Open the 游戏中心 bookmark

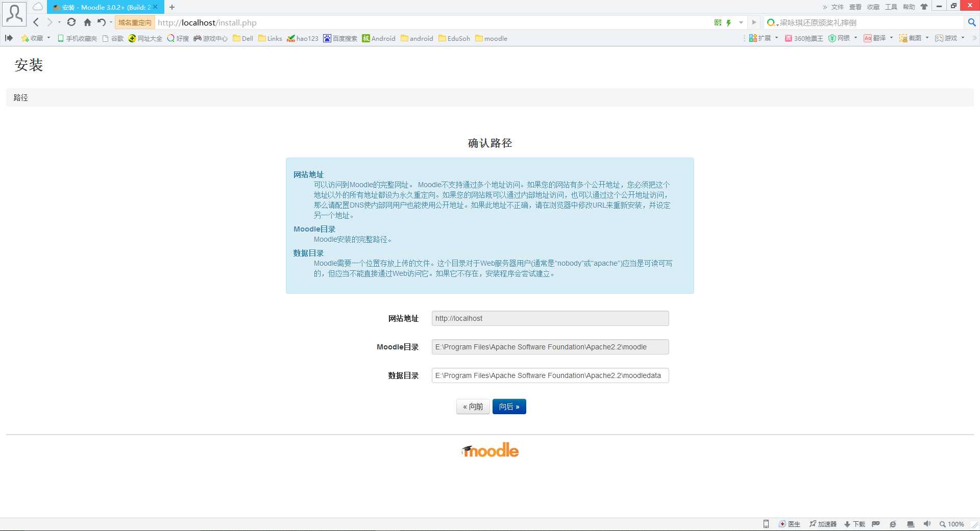pos(210,38)
